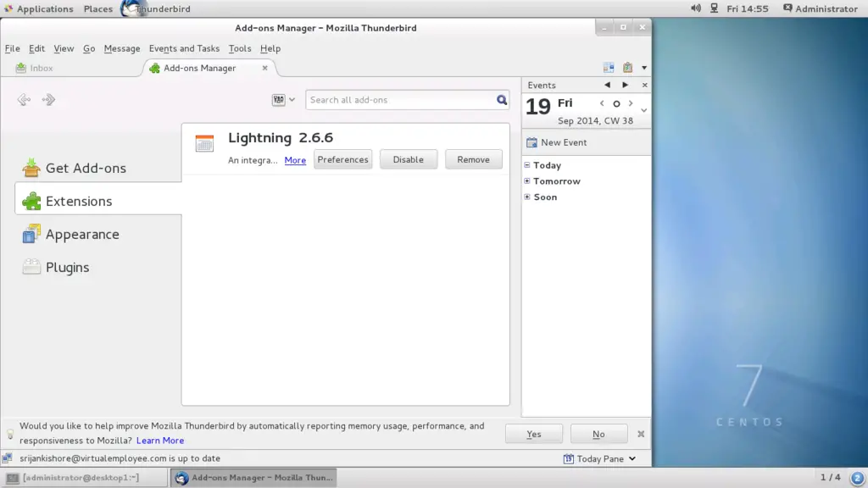Open the Learn More telemetry link
Viewport: 868px width, 488px height.
(160, 441)
